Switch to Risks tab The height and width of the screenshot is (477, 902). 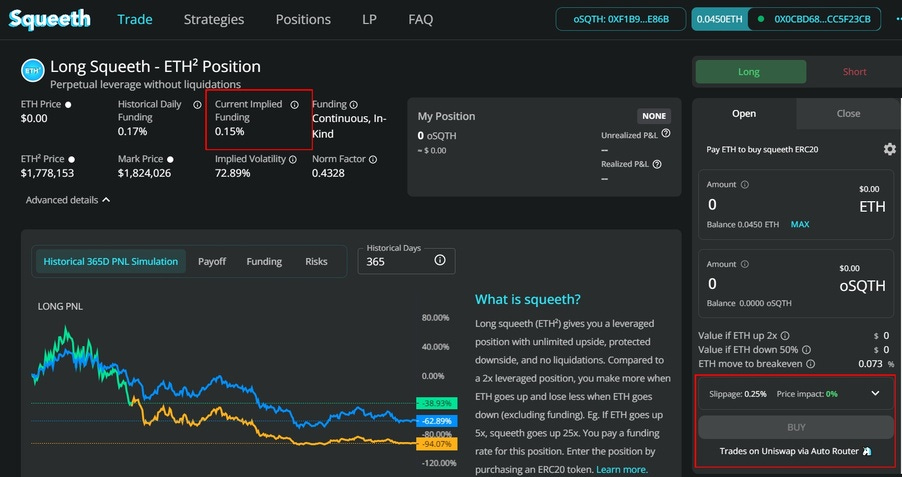[316, 261]
